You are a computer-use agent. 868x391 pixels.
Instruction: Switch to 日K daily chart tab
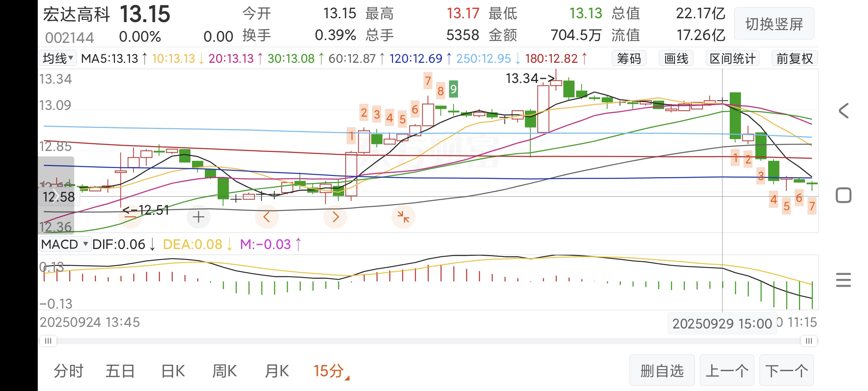[x=173, y=371]
